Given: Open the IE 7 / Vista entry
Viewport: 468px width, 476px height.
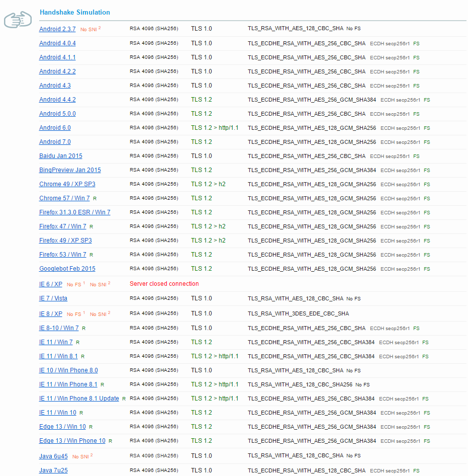Looking at the screenshot, I should point(53,298).
